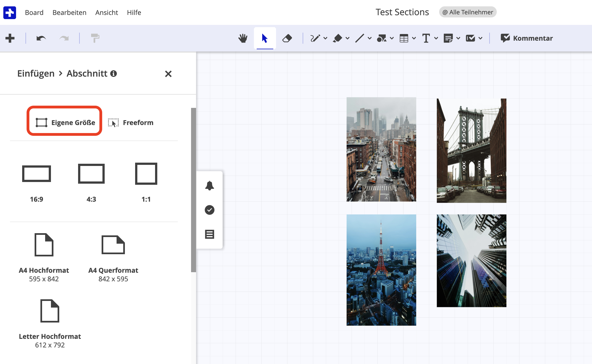Click the notification bell icon
The height and width of the screenshot is (364, 592).
210,186
